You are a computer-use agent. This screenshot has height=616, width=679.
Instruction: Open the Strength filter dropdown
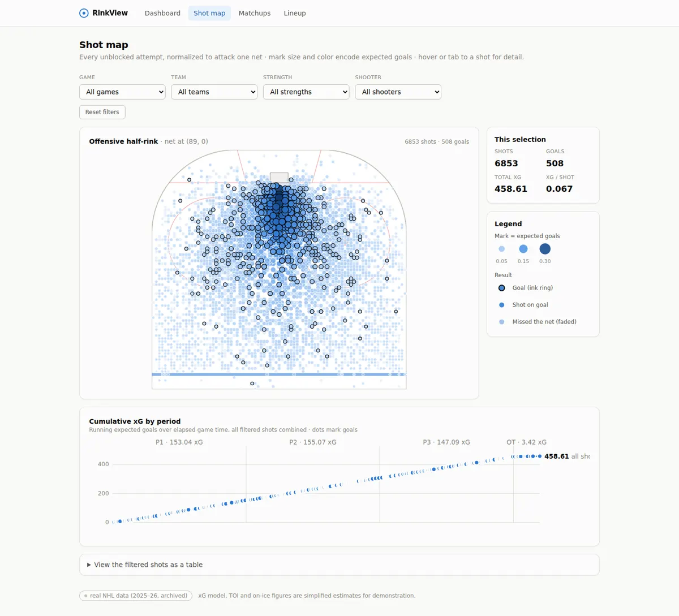click(306, 92)
